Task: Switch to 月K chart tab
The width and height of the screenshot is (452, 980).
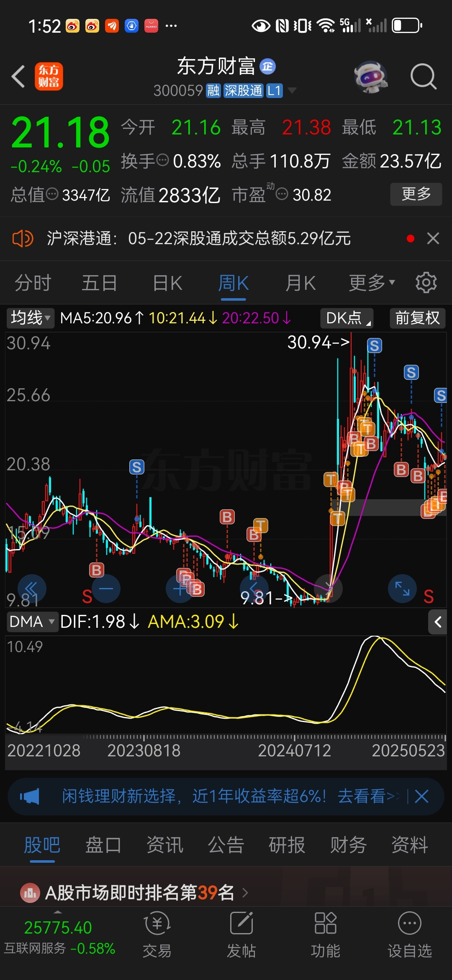Action: pos(300,283)
